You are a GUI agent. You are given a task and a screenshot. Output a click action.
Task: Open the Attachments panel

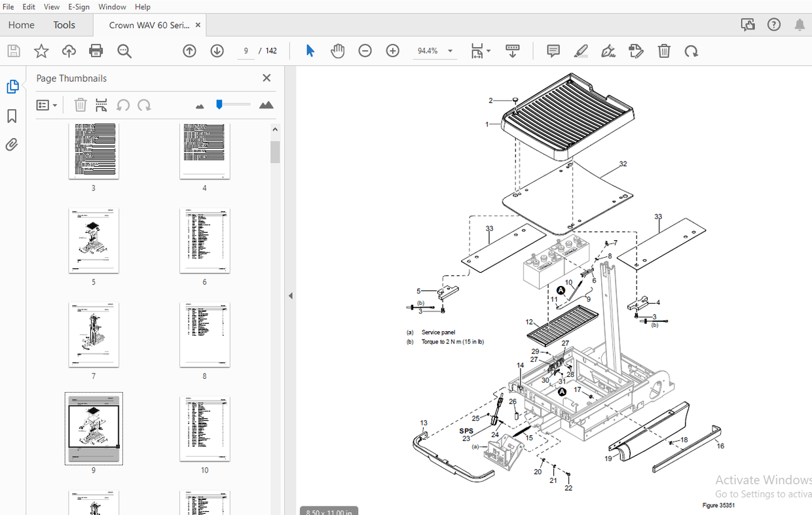click(11, 145)
